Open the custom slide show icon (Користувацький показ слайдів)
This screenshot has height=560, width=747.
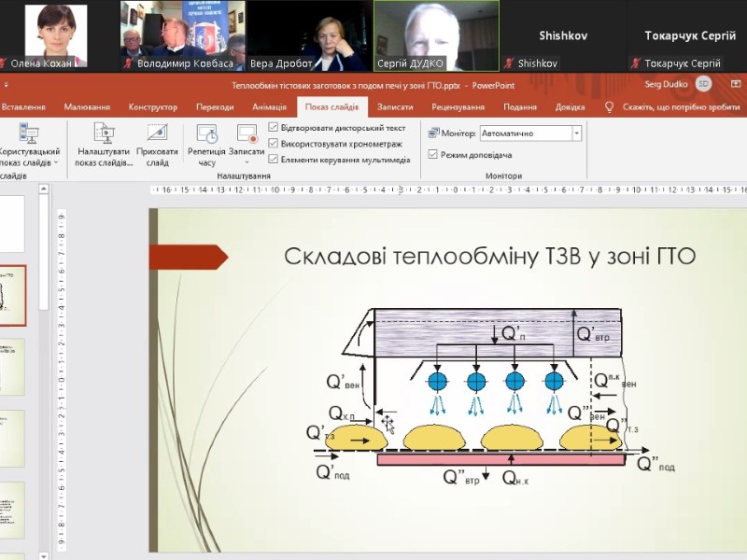click(30, 133)
